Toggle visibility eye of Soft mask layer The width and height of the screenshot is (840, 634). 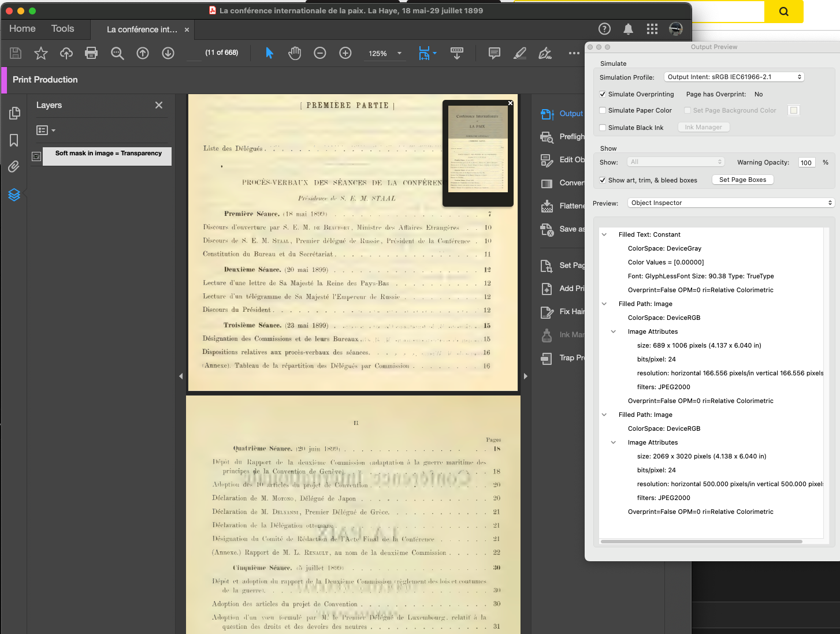(36, 156)
